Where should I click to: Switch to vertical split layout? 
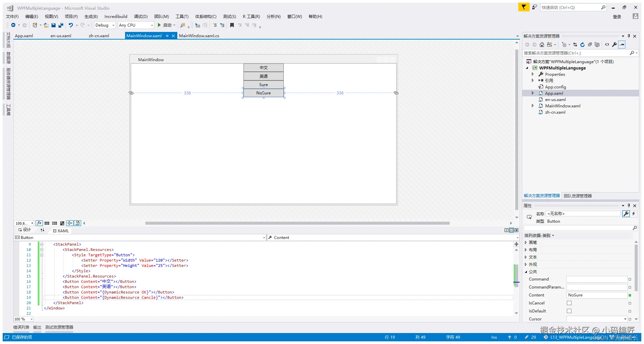pyautogui.click(x=507, y=230)
